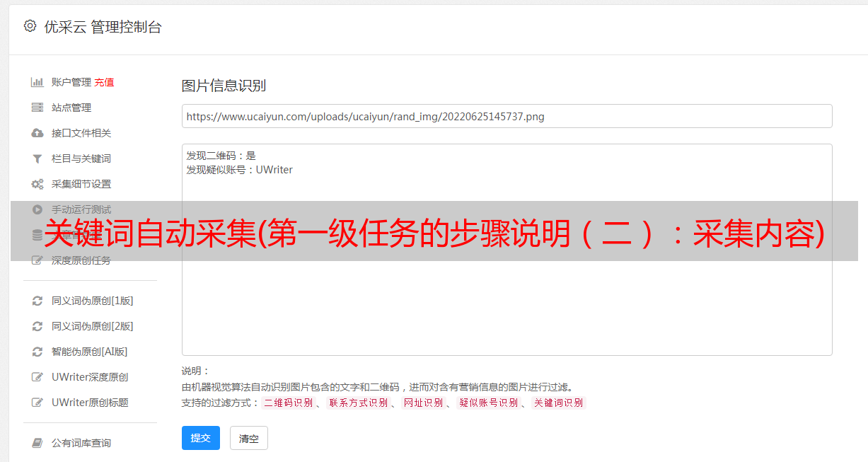Click the server icon for 站点管理

(37, 108)
